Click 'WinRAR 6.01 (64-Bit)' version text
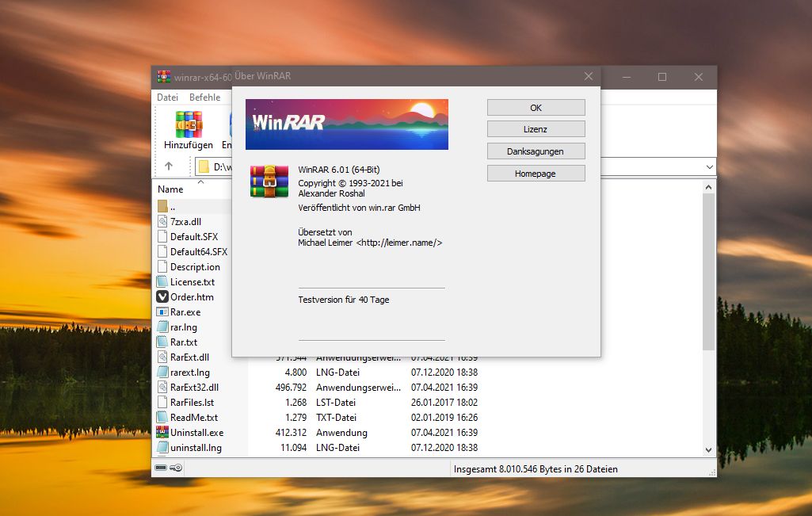Screen dimensions: 812x516 [339, 170]
